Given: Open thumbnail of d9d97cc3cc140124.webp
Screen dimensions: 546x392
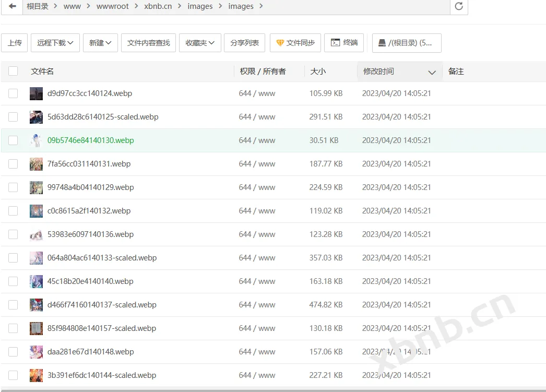Looking at the screenshot, I should coord(36,93).
